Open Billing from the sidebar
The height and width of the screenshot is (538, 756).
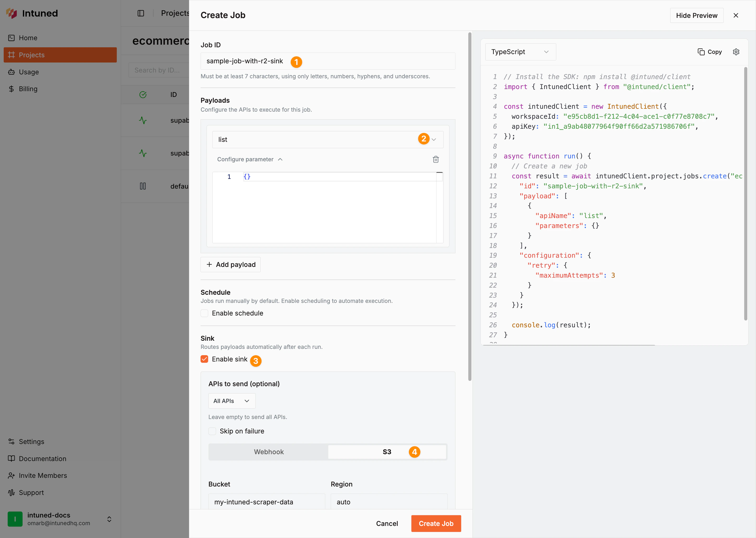(x=28, y=89)
